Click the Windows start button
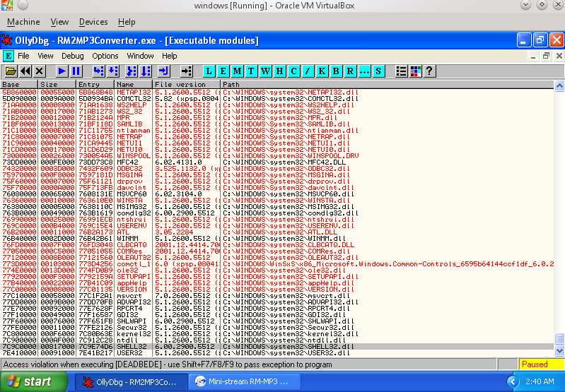This screenshot has width=565, height=392. tap(34, 381)
